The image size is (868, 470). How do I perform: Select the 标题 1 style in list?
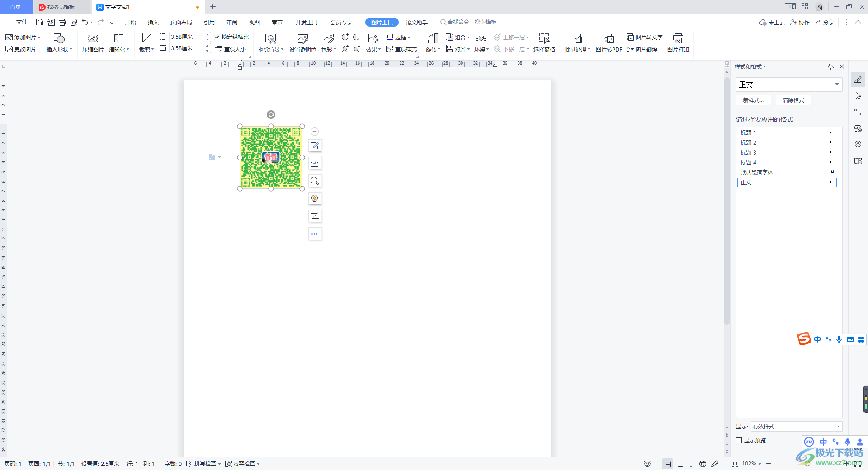coord(787,132)
